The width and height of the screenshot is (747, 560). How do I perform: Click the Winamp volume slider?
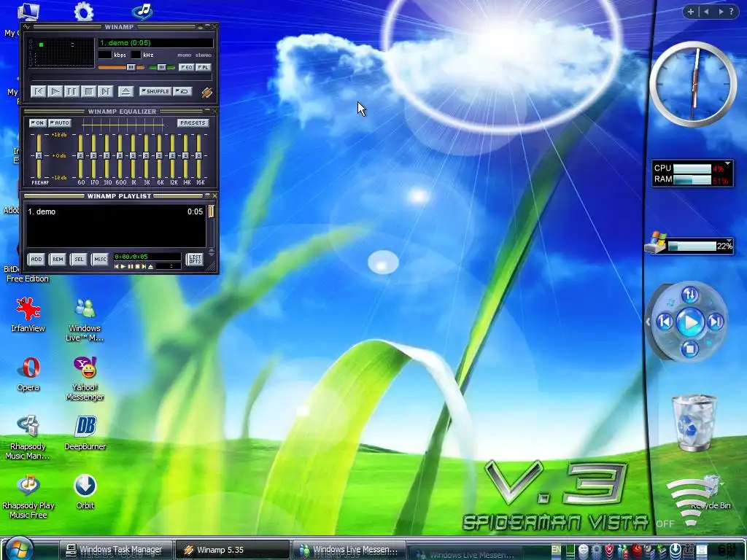121,68
